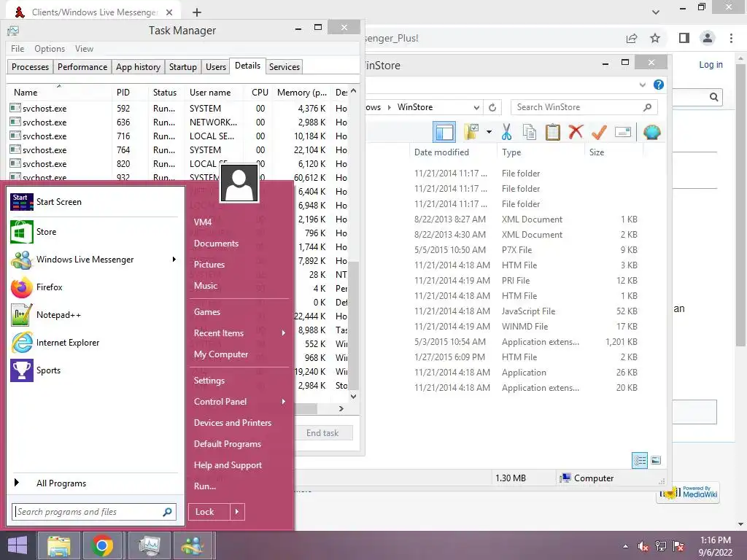Click the Task Manager horizontal scrollbar thumb
747x560 pixels.
(x=306, y=408)
